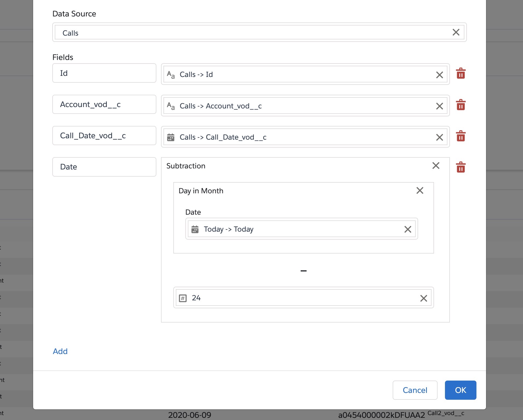Remove the Call_Date_vod__c field with trash icon
The image size is (523, 420).
coord(461,136)
